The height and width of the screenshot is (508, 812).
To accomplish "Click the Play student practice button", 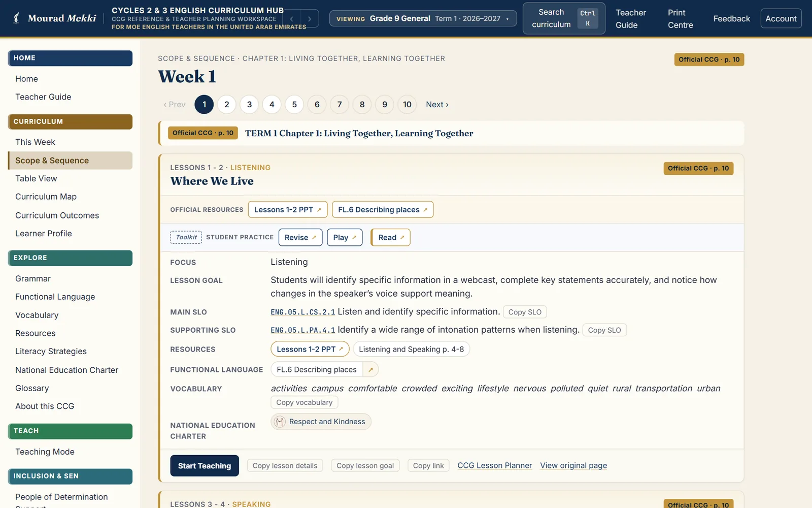I will (x=345, y=238).
